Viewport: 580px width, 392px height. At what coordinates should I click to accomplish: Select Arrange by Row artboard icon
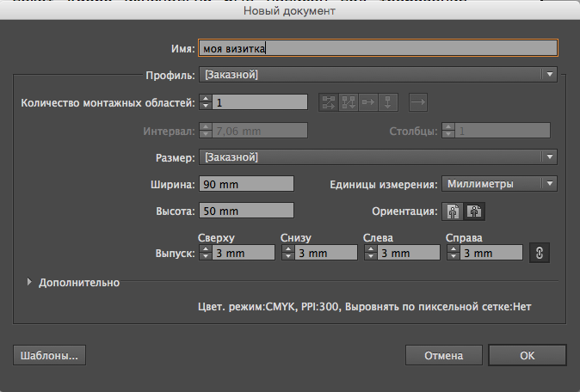pos(368,102)
